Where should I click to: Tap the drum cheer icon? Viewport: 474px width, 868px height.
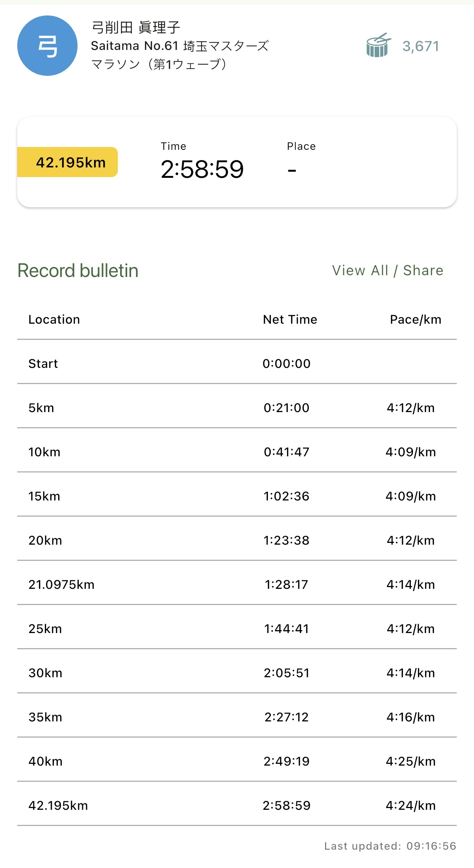click(x=378, y=46)
